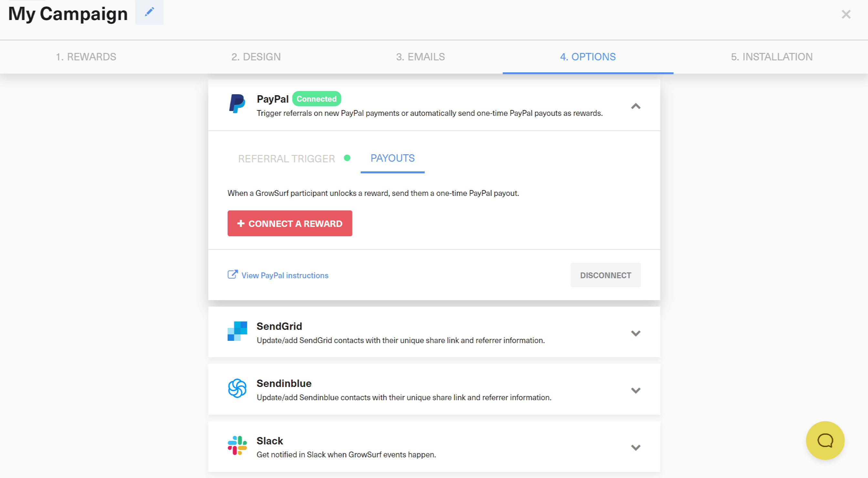Click the green status dot beside Referral Trigger
868x478 pixels.
pos(347,158)
